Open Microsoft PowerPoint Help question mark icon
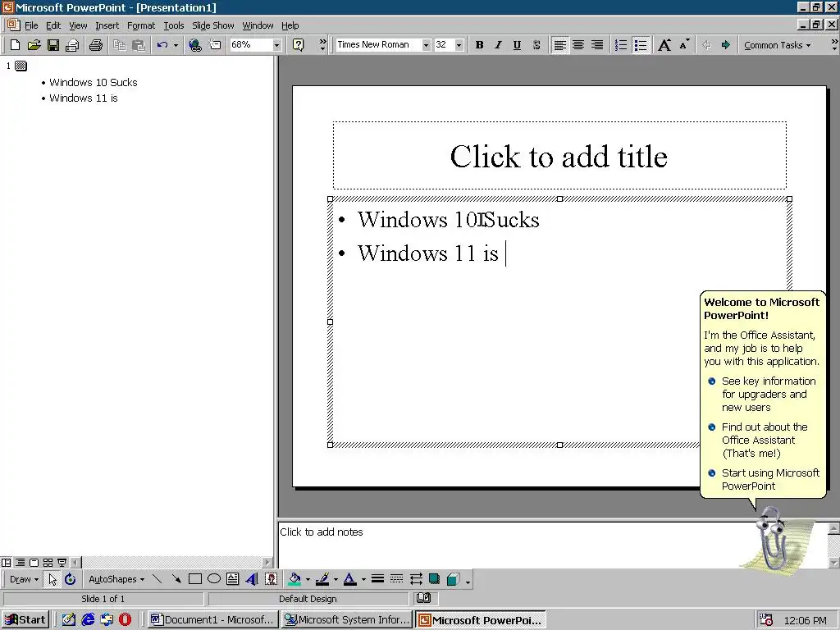The width and height of the screenshot is (840, 630). pos(299,45)
